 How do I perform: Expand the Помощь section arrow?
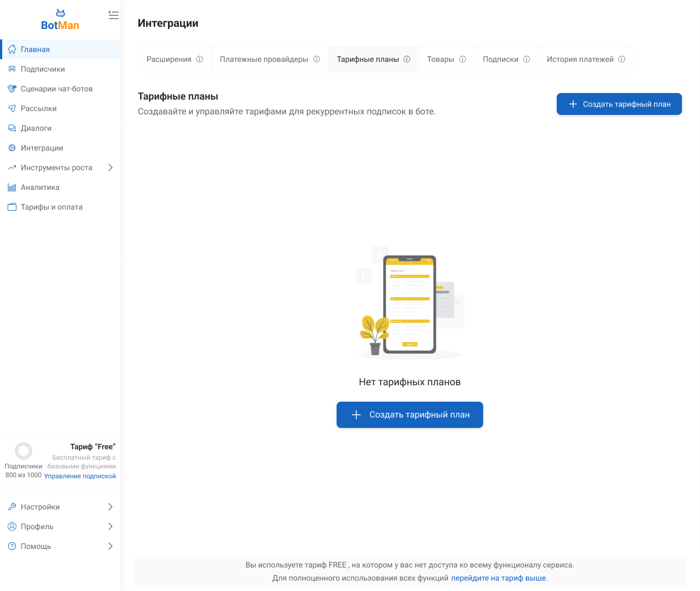coord(110,546)
